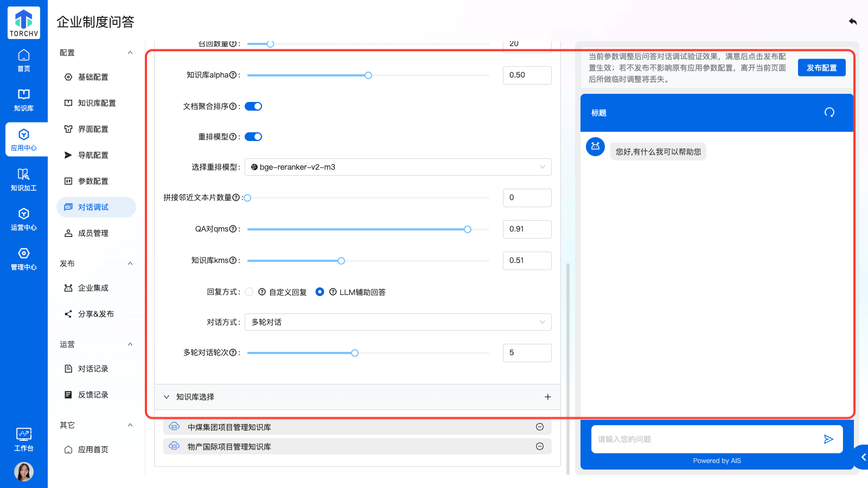Send the message with the paper plane icon

828,439
